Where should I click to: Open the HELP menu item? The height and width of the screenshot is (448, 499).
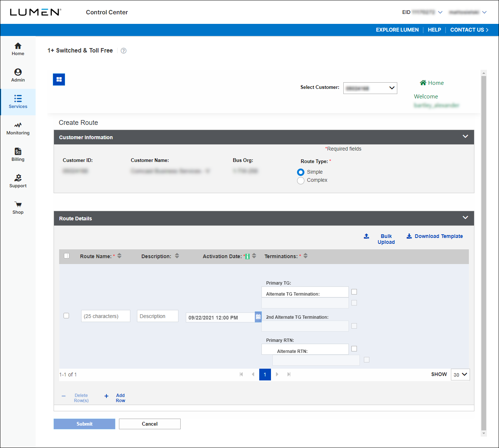(434, 30)
